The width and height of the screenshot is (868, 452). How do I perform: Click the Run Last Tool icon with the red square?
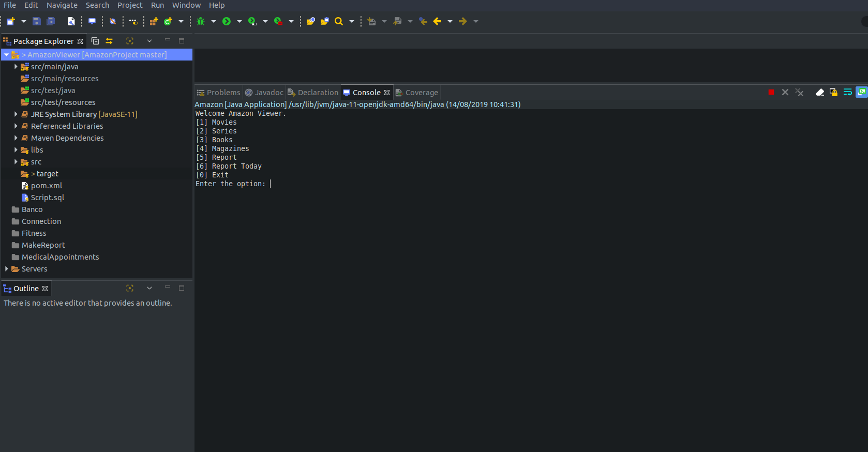[x=278, y=21]
